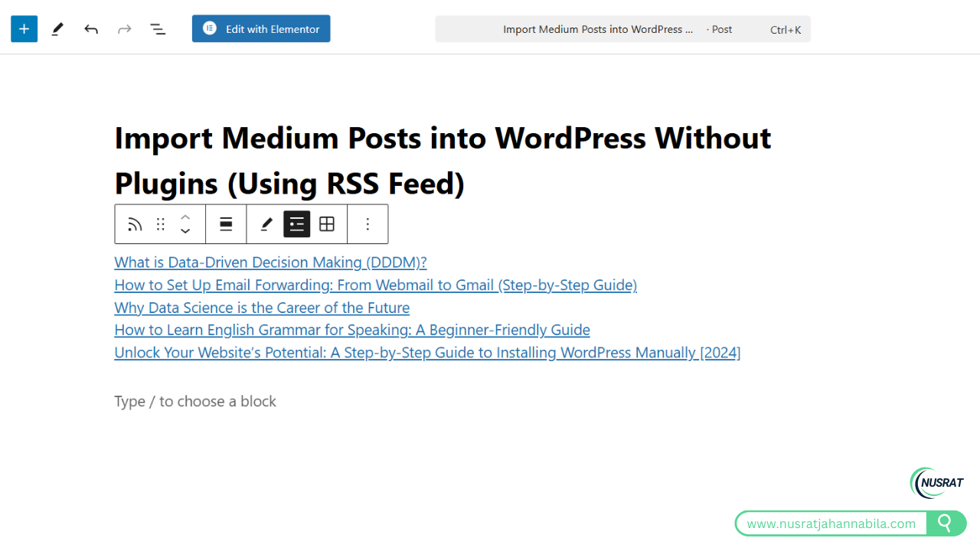Image resolution: width=980 pixels, height=551 pixels.
Task: Switch RSS block to list view
Action: point(296,224)
